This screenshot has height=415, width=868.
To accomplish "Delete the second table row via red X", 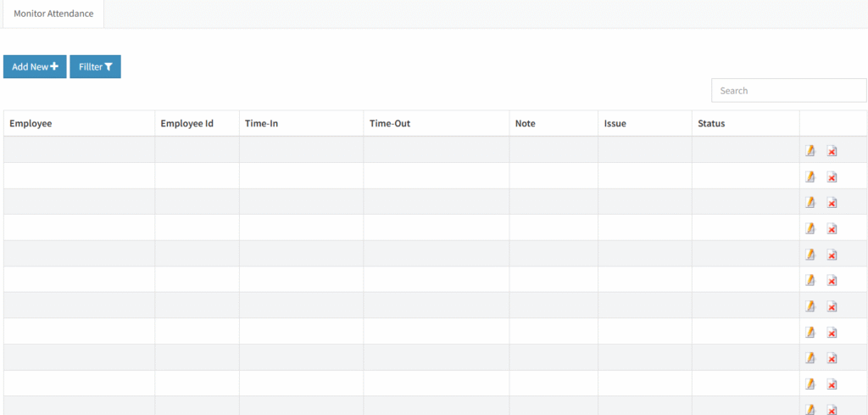I will [832, 177].
